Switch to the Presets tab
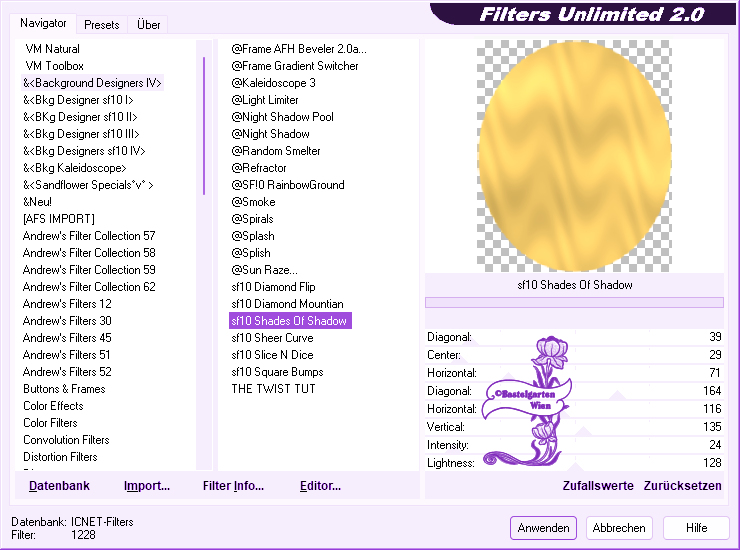The height and width of the screenshot is (550, 740). click(x=102, y=25)
